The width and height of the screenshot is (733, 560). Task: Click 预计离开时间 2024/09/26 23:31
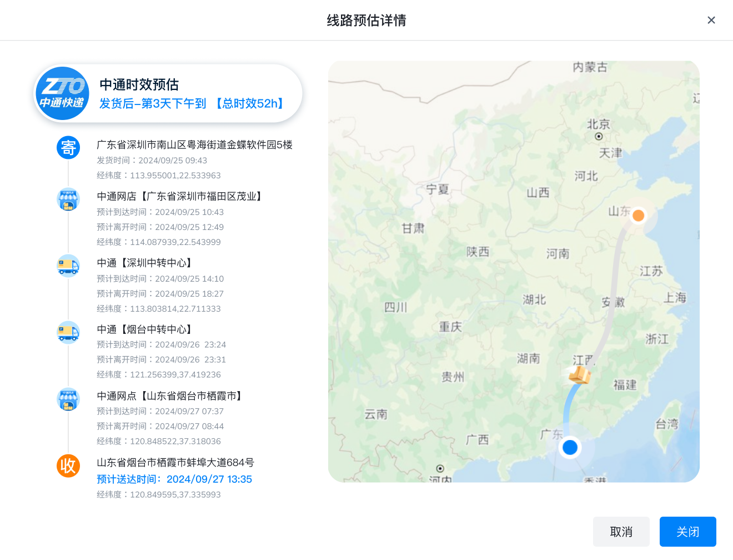pyautogui.click(x=162, y=359)
